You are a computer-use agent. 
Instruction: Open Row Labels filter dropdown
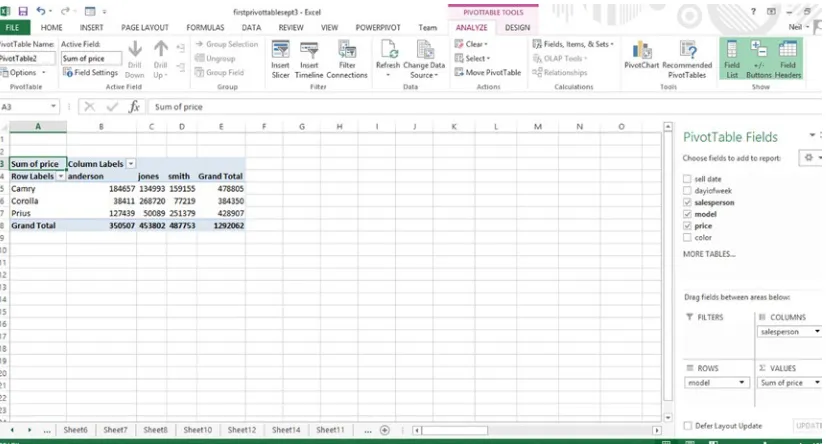[x=61, y=176]
